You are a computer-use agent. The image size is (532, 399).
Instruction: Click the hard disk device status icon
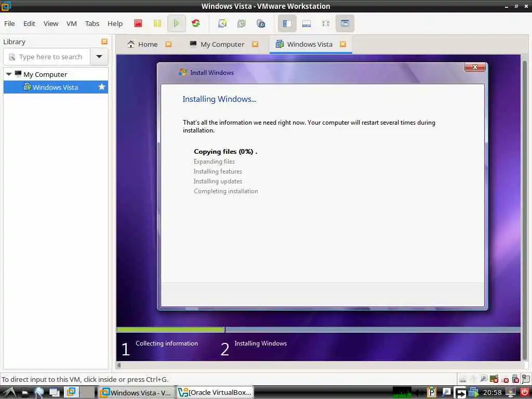click(462, 379)
